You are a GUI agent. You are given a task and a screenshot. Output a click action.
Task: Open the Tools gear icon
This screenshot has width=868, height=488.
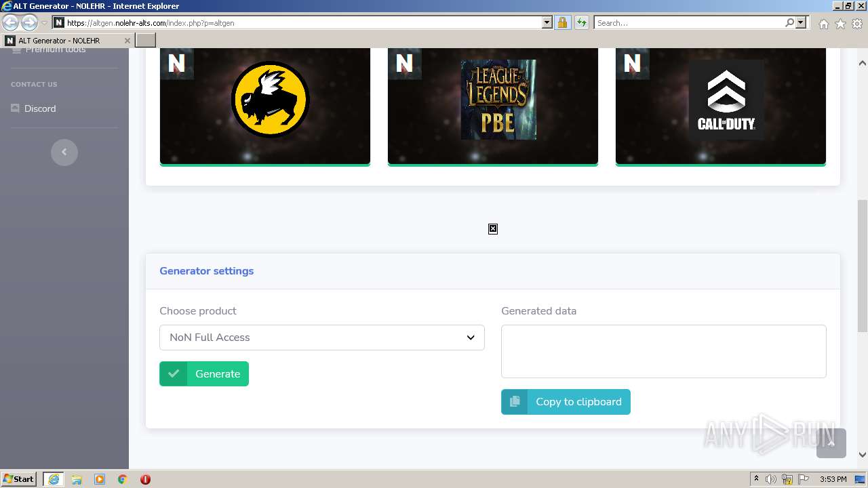pos(857,24)
